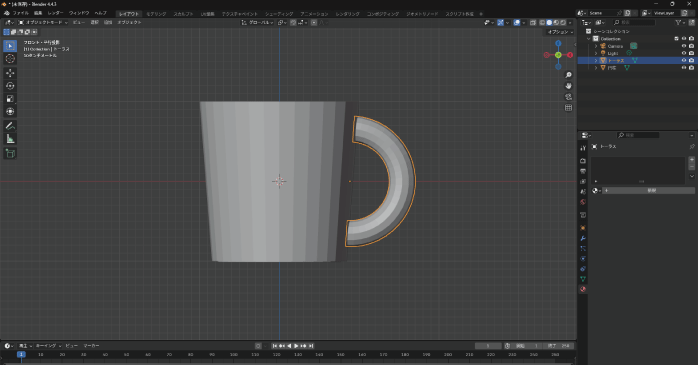Play the animation forward
Viewport: 698px width, 365px height.
click(296, 346)
